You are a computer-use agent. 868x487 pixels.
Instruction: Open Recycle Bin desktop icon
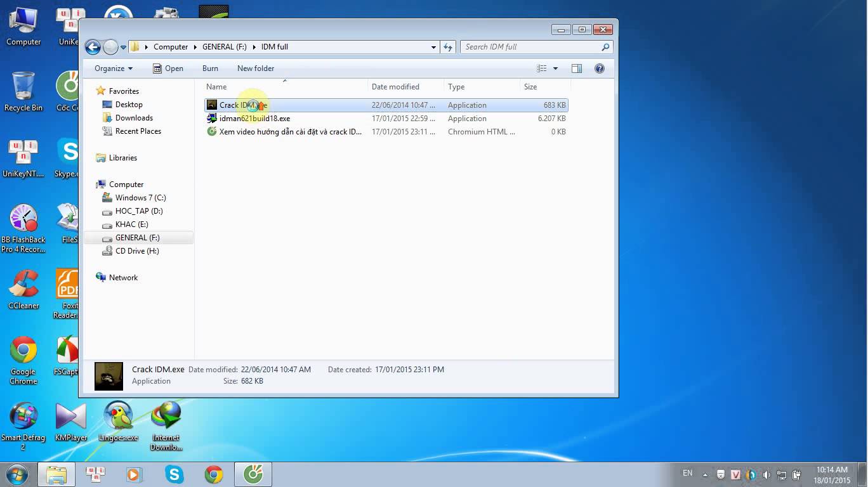[23, 92]
